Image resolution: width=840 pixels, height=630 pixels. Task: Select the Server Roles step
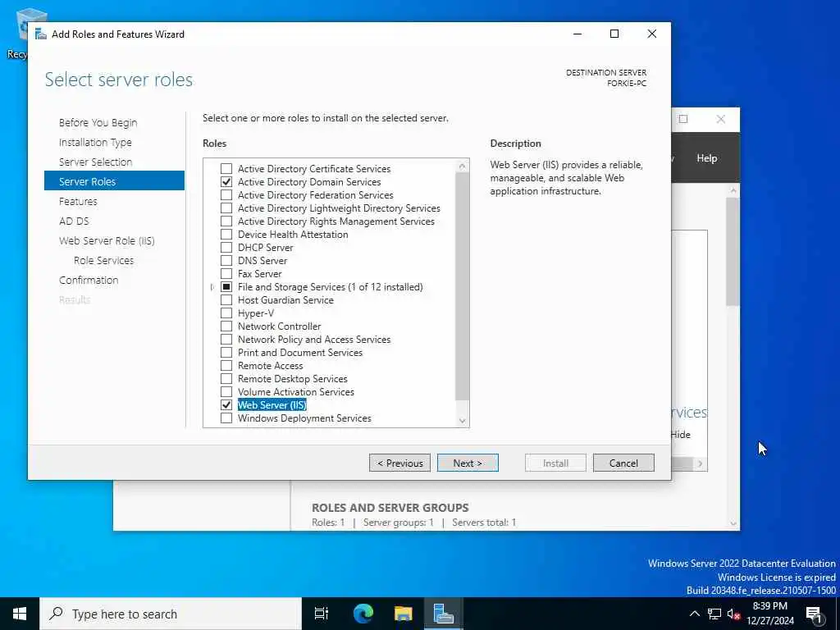114,181
